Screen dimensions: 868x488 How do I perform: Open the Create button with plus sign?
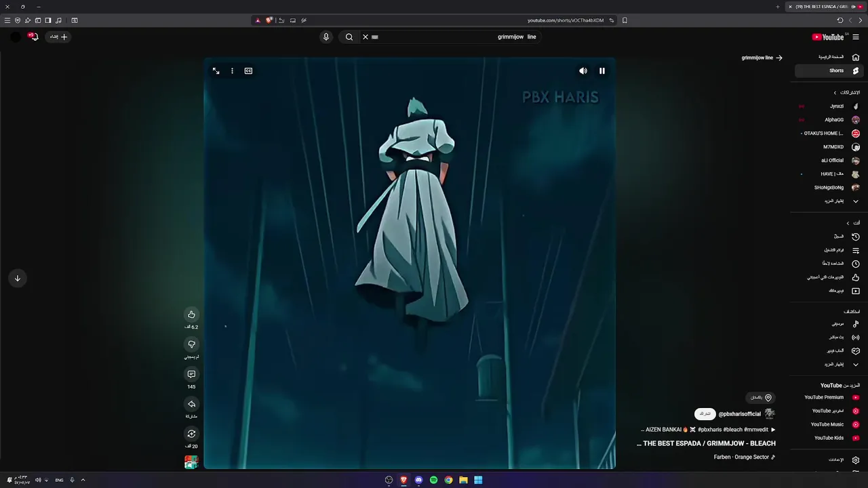[59, 37]
